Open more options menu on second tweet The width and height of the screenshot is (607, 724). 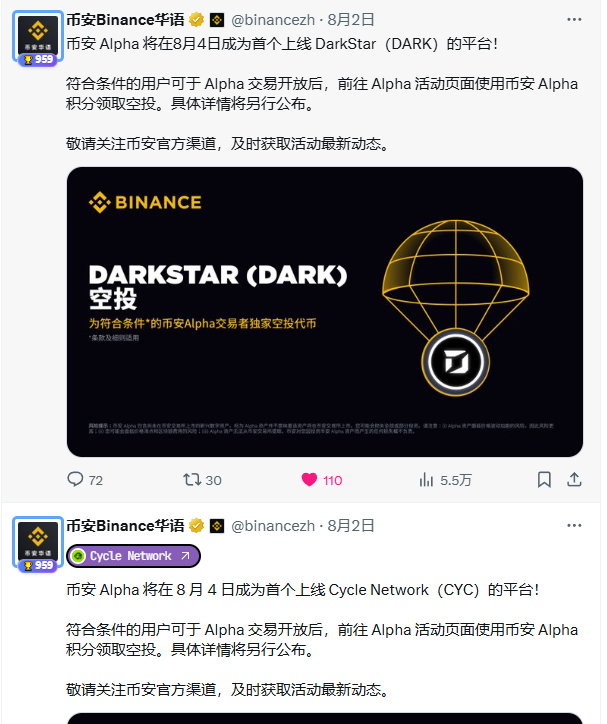click(574, 525)
